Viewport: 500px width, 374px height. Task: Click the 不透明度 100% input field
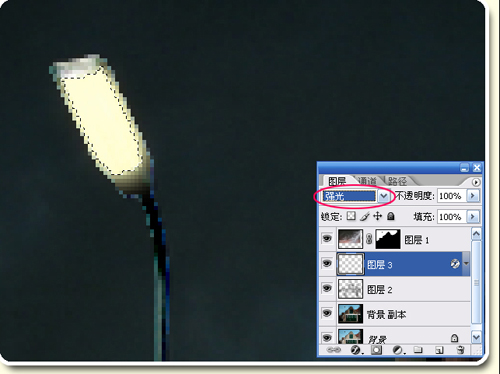click(452, 196)
